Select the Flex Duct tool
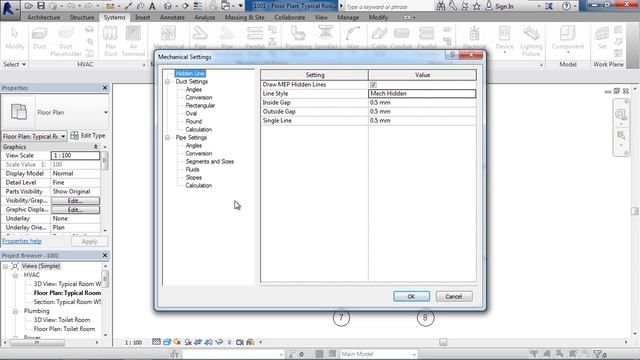640x360 pixels. point(110,41)
